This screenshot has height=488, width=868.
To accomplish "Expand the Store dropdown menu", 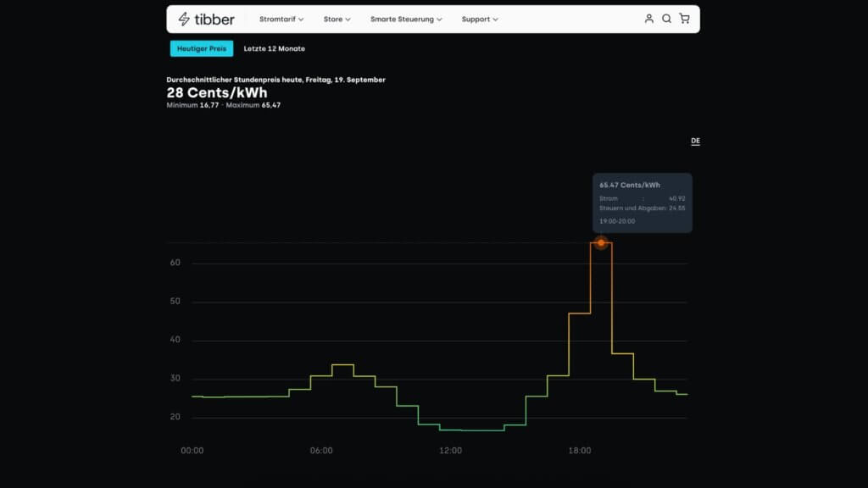I will (337, 19).
